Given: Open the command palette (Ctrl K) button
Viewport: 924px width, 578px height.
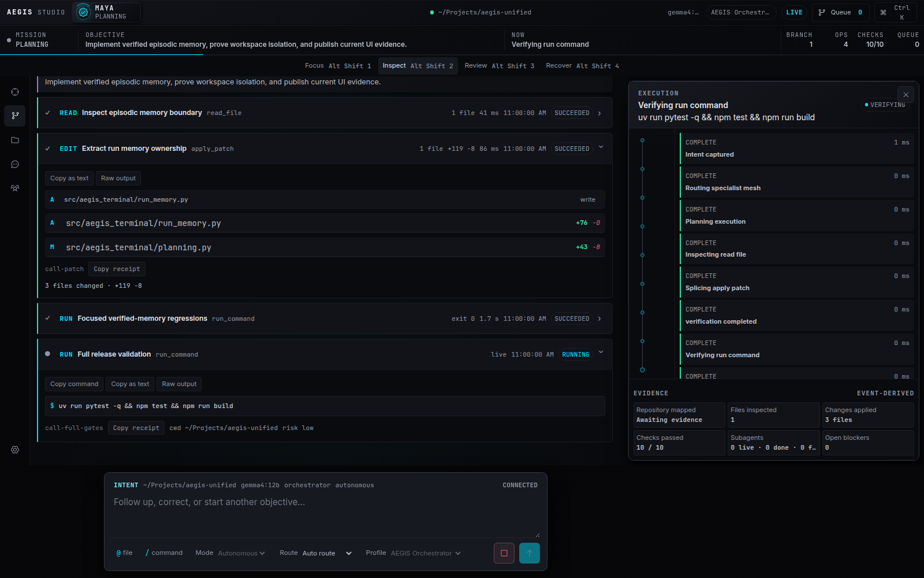Looking at the screenshot, I should [896, 12].
